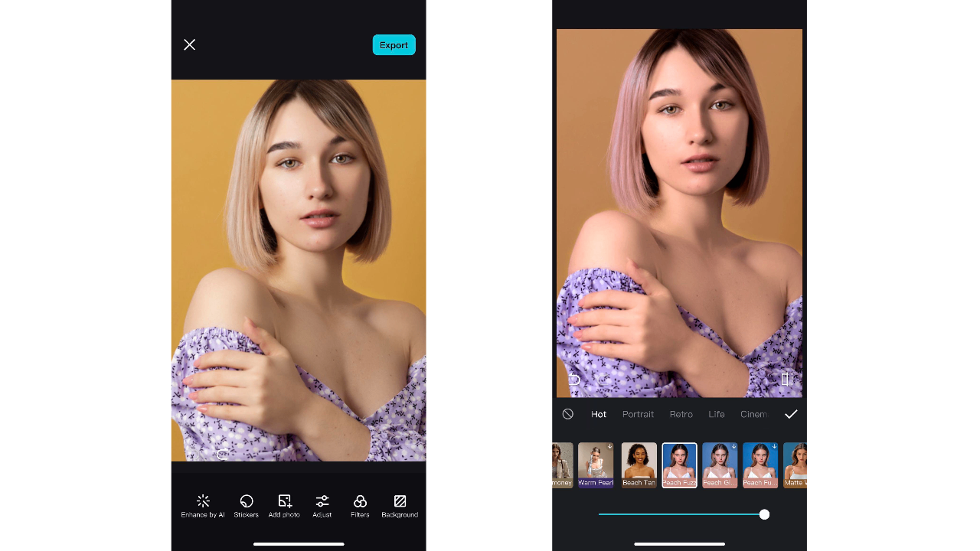Remove all filters with the none icon
980x551 pixels.
pyautogui.click(x=567, y=414)
